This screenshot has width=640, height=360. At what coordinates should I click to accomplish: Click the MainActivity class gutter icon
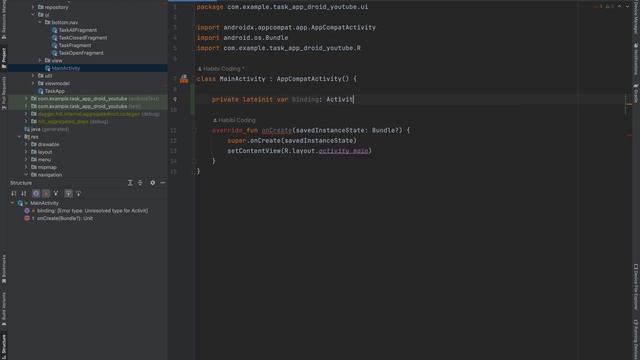(184, 79)
